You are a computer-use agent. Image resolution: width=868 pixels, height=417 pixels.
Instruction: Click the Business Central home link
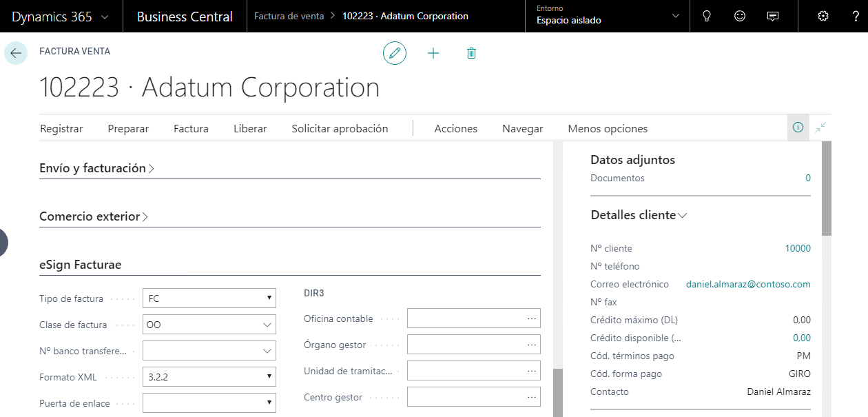click(185, 17)
